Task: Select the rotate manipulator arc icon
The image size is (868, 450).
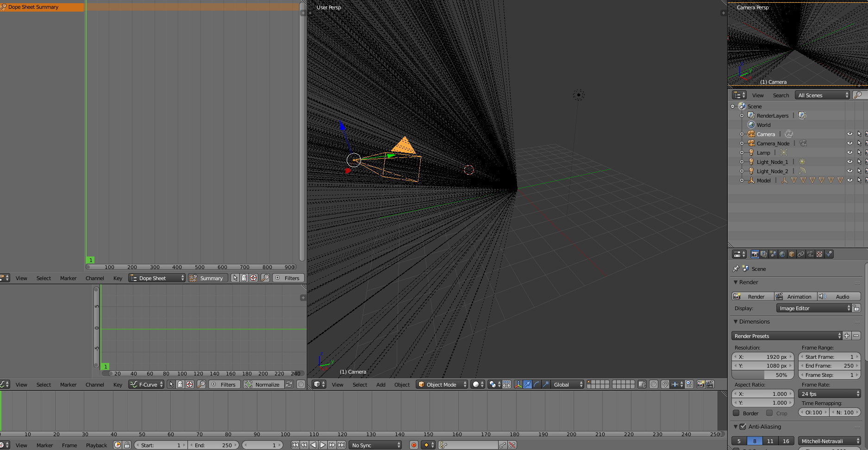Action: point(537,384)
